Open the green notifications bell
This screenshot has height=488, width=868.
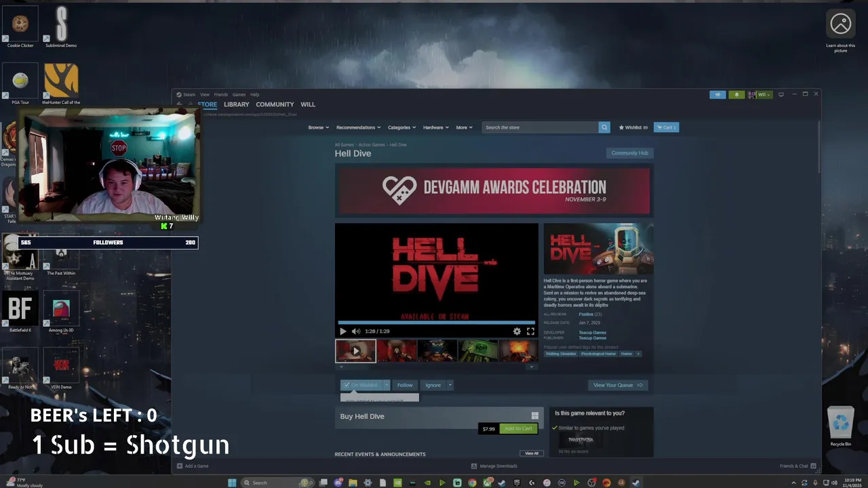point(736,95)
